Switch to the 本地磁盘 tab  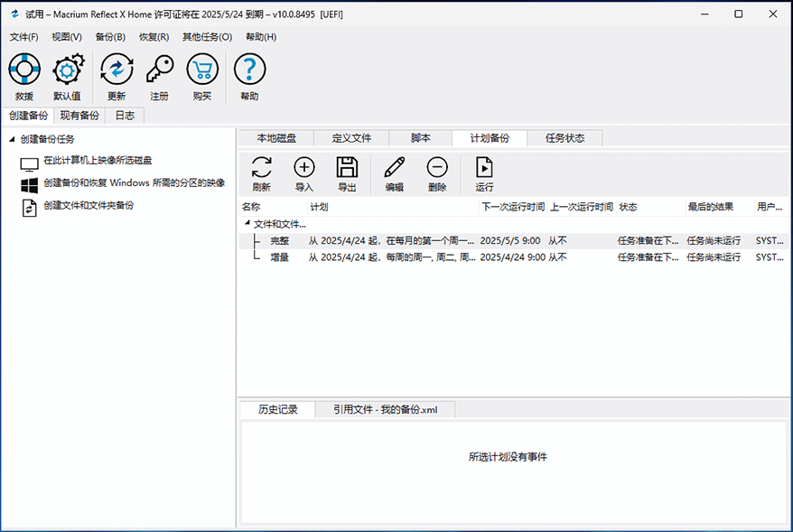pyautogui.click(x=275, y=138)
